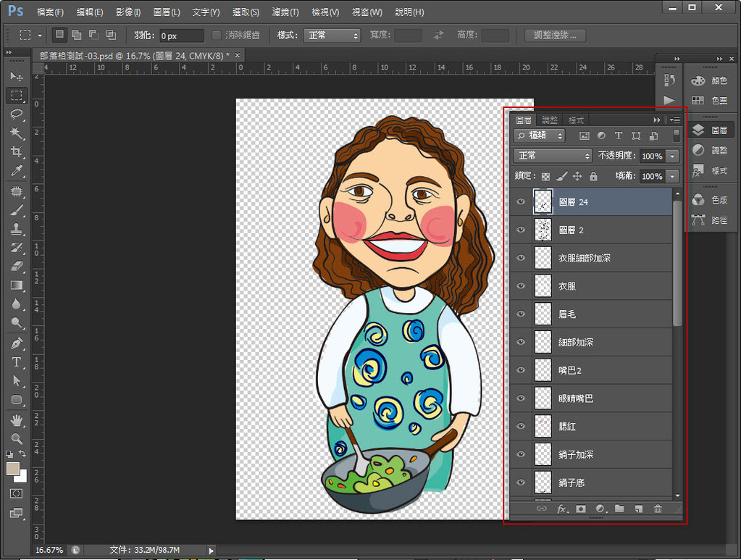Switch to the 調整 tab in layers panel
741x560 pixels.
coord(550,120)
